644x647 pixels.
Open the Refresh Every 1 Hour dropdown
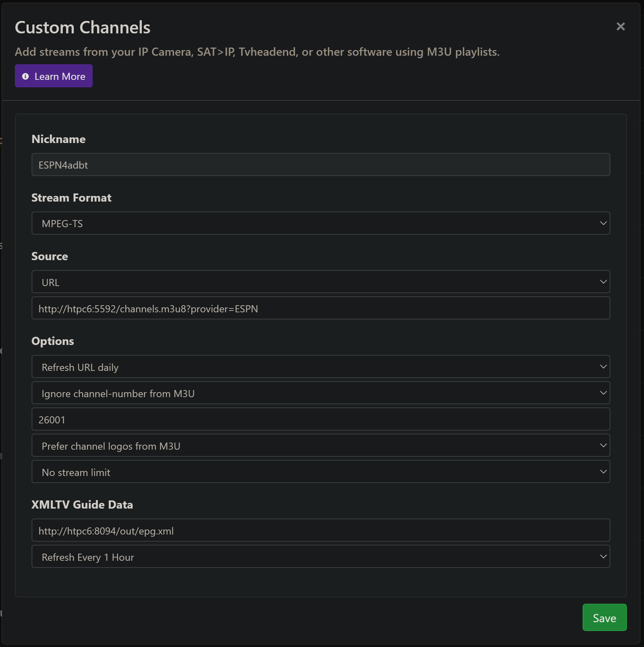click(x=320, y=556)
